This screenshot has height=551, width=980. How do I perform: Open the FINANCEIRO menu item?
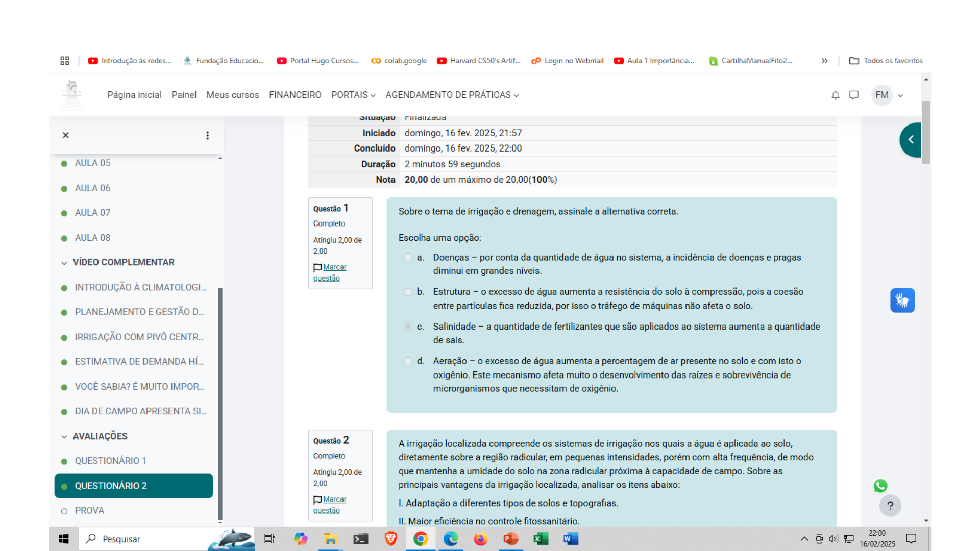[295, 95]
